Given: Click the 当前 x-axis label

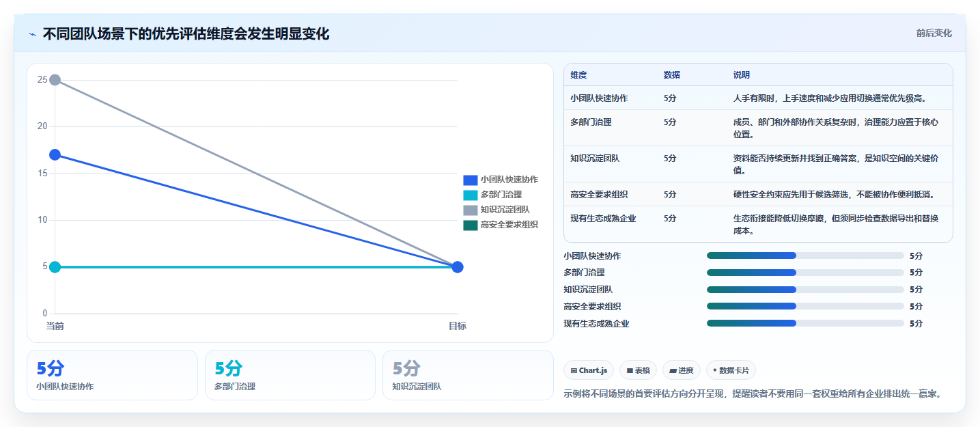Looking at the screenshot, I should click(55, 326).
